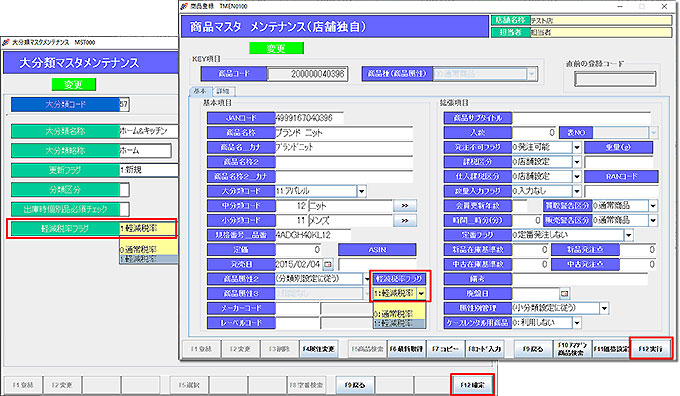Choose 1:軽減税率 in 大分類 window list
680x396 pixels.
coord(149,259)
